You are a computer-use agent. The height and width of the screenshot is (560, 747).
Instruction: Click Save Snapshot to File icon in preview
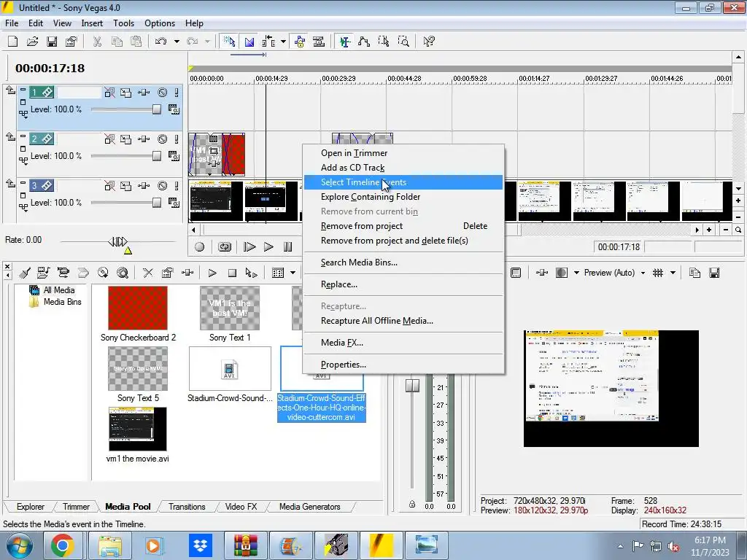714,273
